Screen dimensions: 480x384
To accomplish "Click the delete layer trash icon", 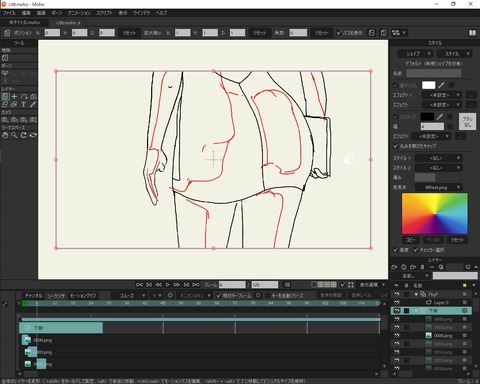I will (422, 267).
